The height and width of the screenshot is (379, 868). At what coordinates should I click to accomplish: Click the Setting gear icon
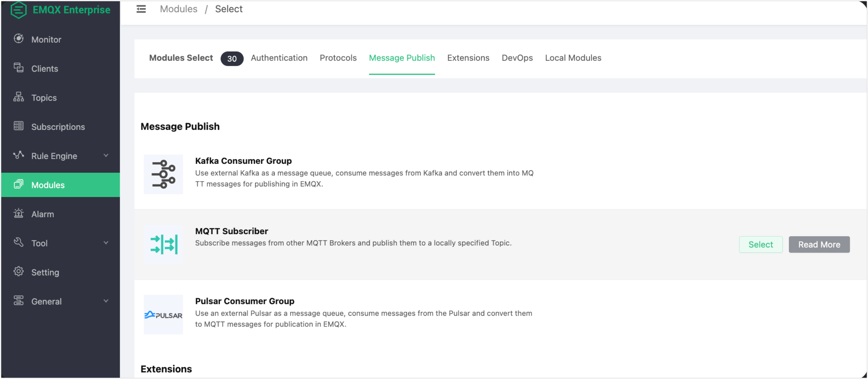(x=19, y=272)
